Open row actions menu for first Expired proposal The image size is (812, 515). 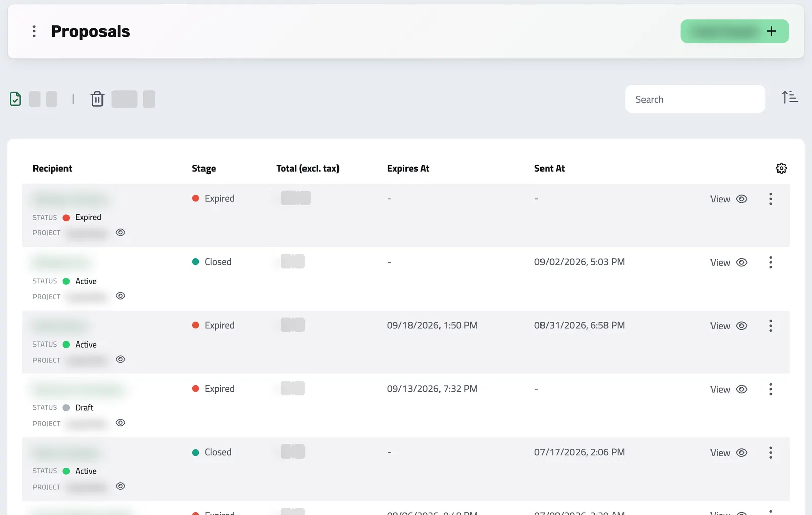(770, 199)
